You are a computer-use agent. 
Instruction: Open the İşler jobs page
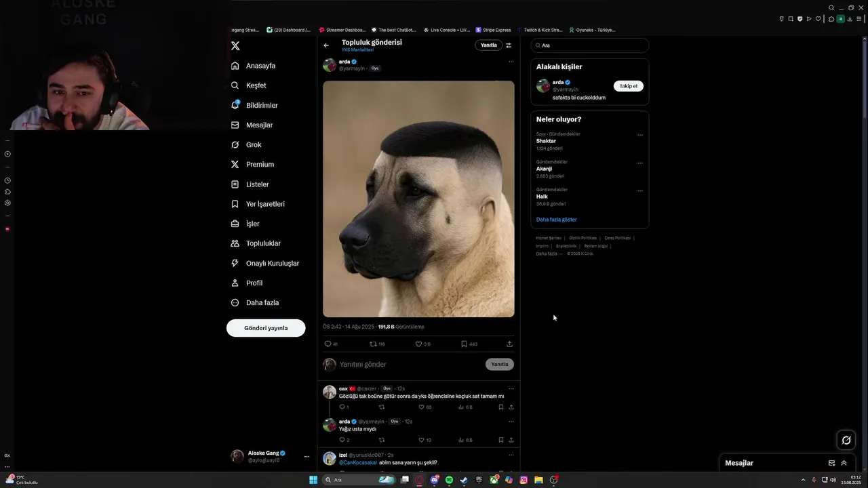coord(245,224)
